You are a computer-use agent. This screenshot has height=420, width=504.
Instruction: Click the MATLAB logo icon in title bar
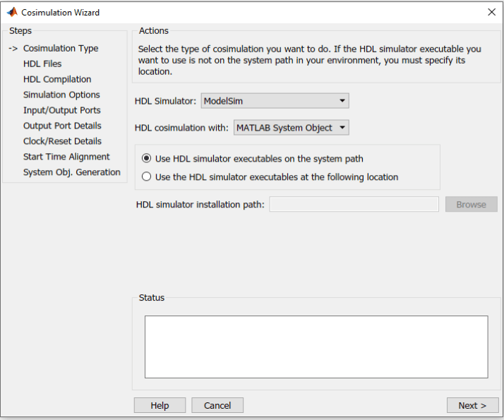coord(12,12)
